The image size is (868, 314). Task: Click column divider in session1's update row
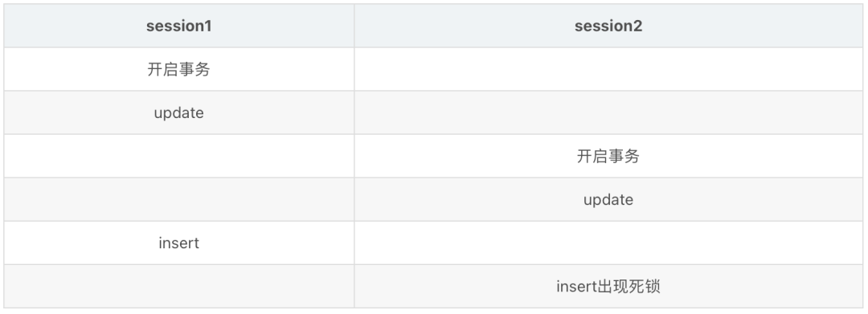coord(354,112)
